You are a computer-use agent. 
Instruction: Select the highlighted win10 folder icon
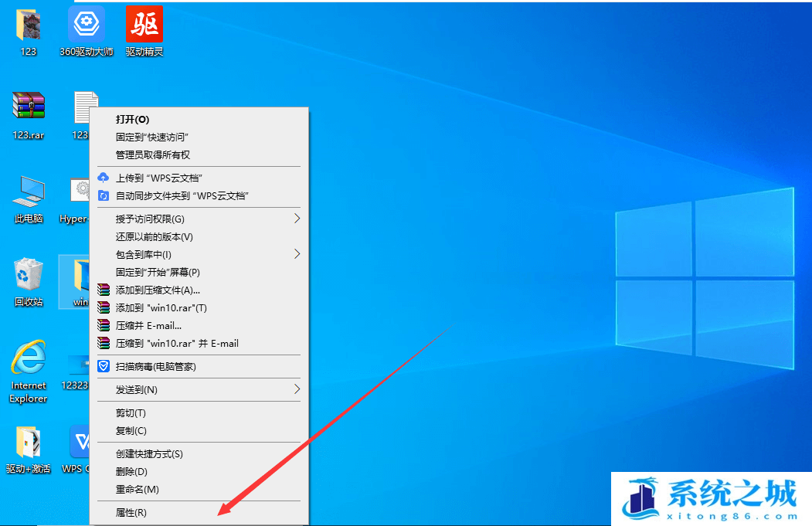[75, 281]
